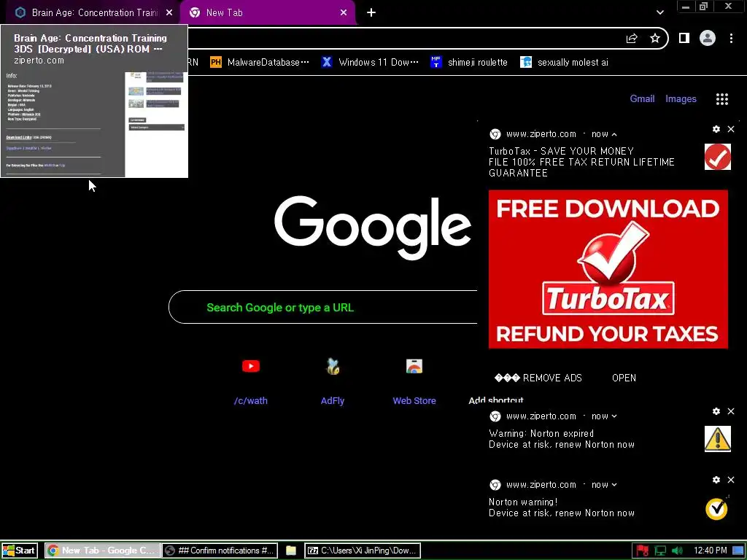This screenshot has height=560, width=747.
Task: Bookmark this tab with the star icon
Action: (x=655, y=39)
